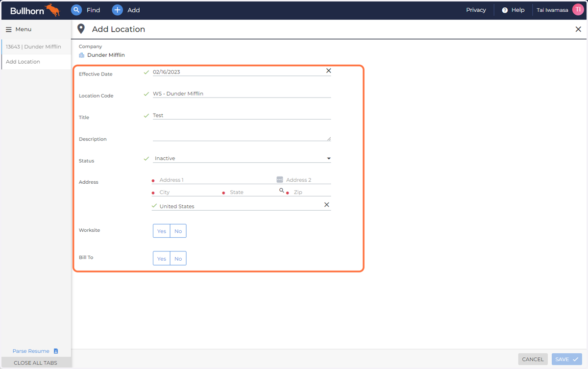588x369 pixels.
Task: Open the Dunder Mifflin company link
Action: [106, 55]
